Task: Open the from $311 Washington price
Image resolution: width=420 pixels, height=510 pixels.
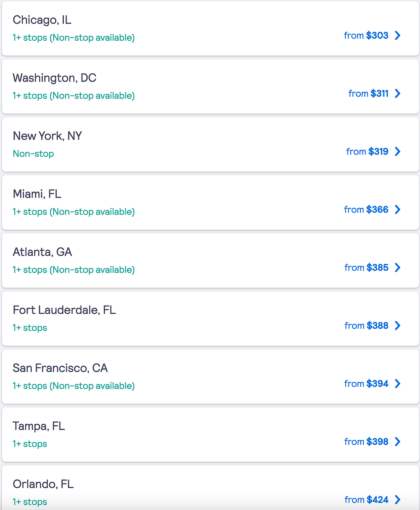Action: tap(368, 93)
